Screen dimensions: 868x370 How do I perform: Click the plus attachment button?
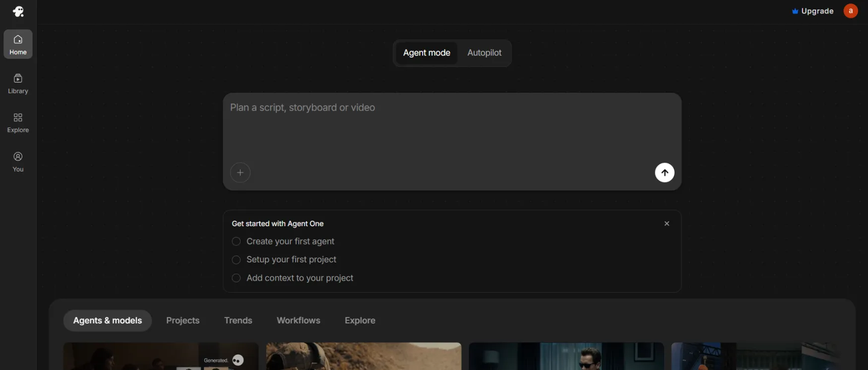(x=240, y=173)
